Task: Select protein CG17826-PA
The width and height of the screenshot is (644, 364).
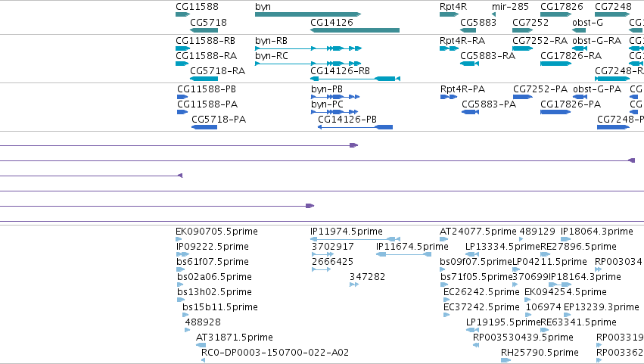Action: pos(571,104)
